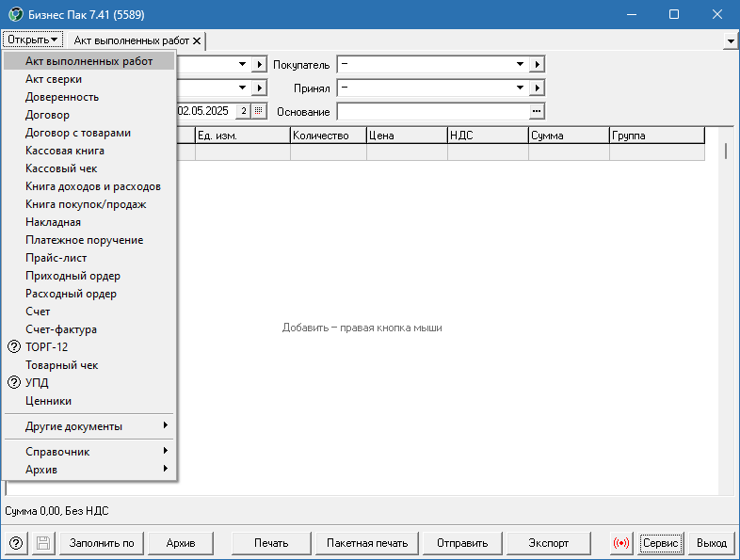The image size is (740, 560).
Task: Click the arrow button right of Принял field
Action: pyautogui.click(x=537, y=88)
